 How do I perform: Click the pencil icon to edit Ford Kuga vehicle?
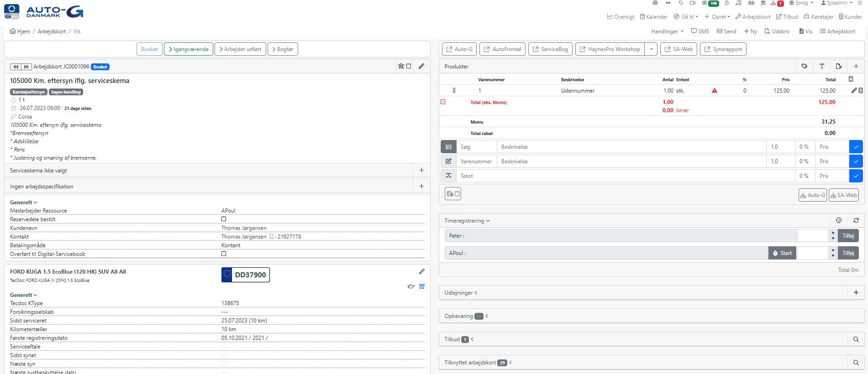[x=421, y=271]
